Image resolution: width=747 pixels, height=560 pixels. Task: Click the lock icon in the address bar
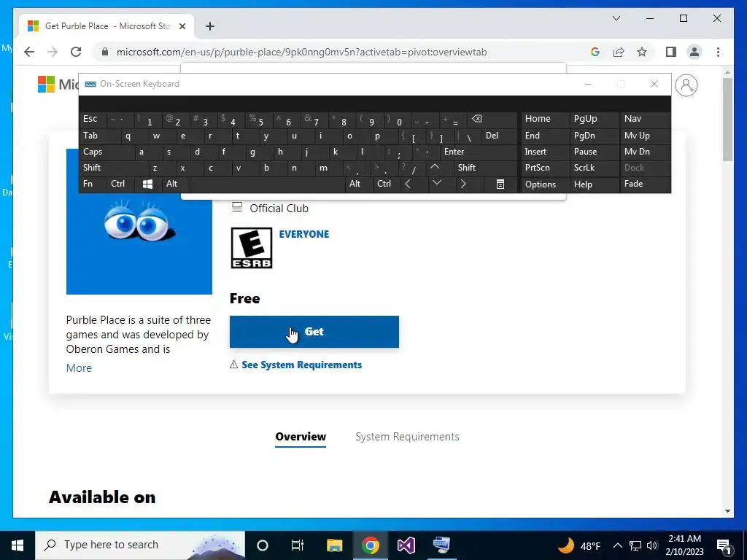pyautogui.click(x=105, y=52)
